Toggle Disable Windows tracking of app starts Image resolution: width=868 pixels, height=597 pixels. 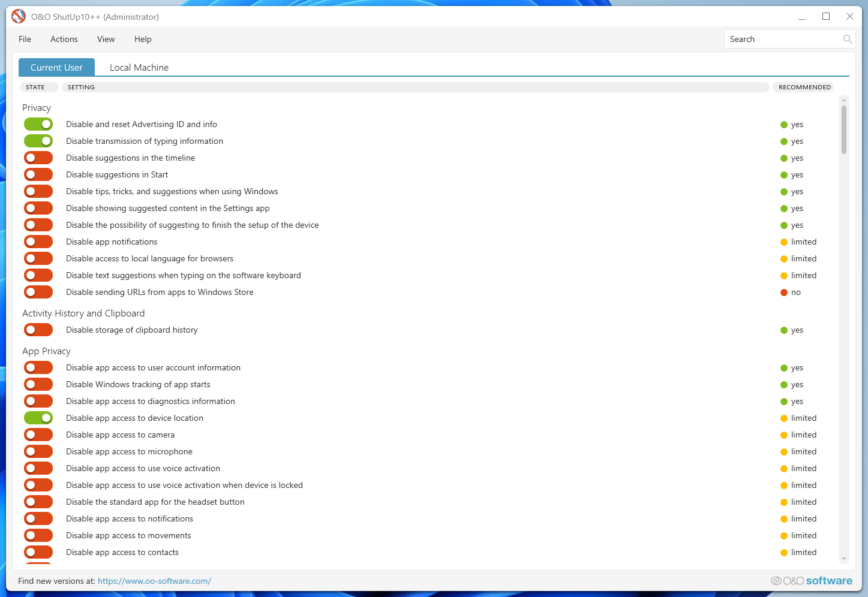(38, 384)
